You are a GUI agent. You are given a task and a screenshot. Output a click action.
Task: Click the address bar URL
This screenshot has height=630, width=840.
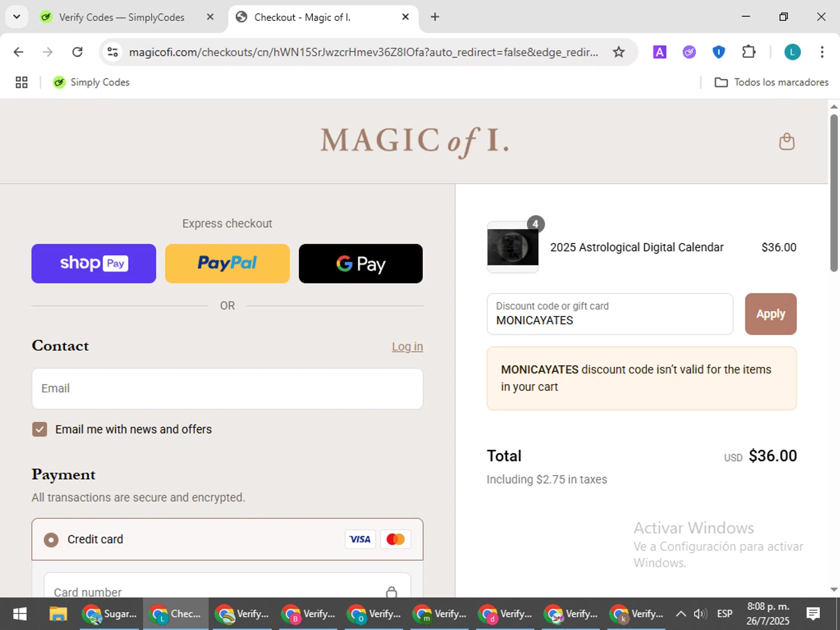(x=363, y=52)
